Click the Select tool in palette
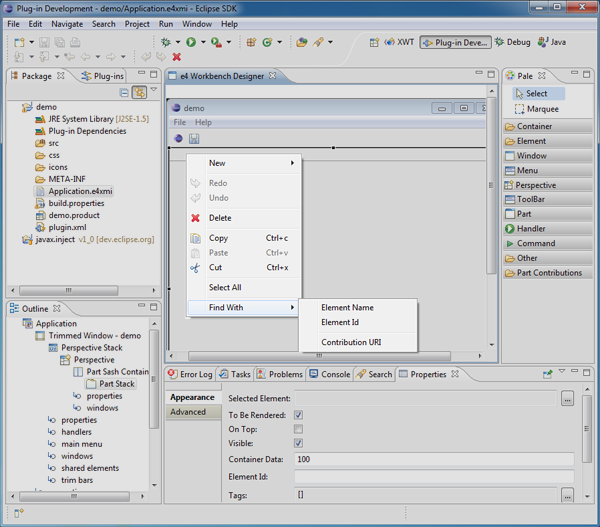Viewport: 600px width, 527px height. pos(536,93)
